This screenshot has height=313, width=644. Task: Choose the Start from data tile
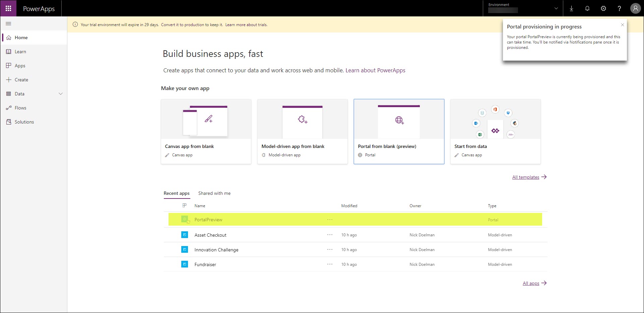click(x=495, y=131)
